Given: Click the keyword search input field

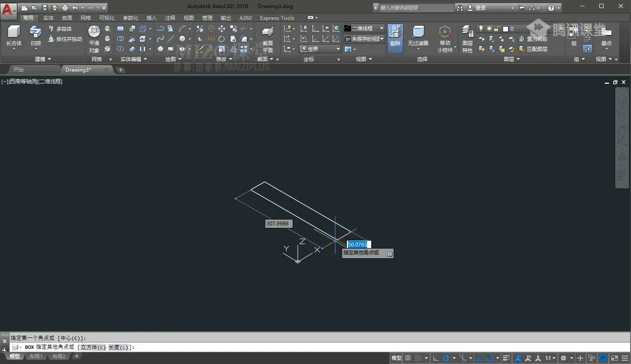Looking at the screenshot, I should point(416,8).
